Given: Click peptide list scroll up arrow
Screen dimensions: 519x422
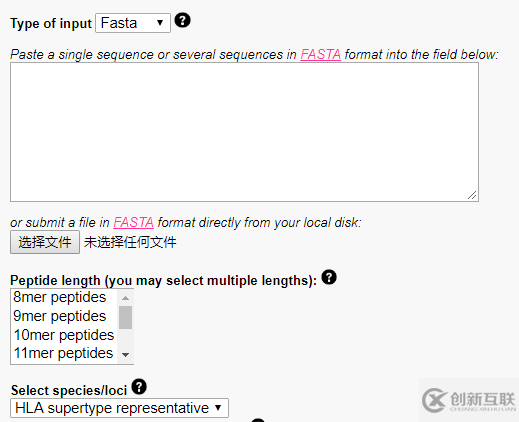Looking at the screenshot, I should [125, 298].
